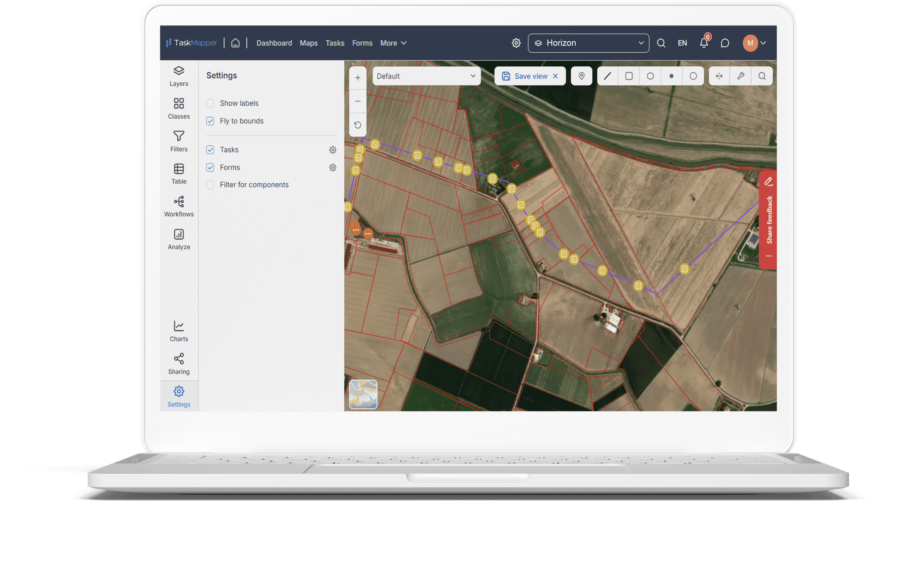The image size is (924, 563).
Task: Open the Workflows panel
Action: pyautogui.click(x=179, y=206)
